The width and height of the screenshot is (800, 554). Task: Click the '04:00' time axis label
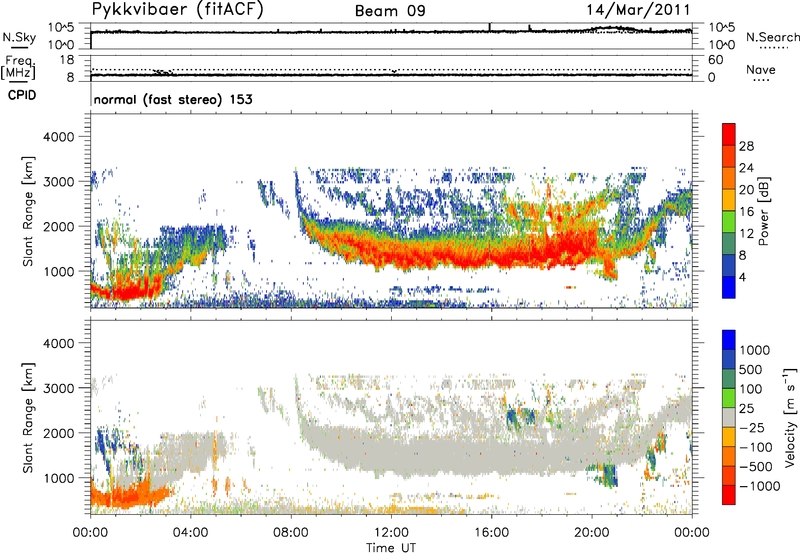190,533
